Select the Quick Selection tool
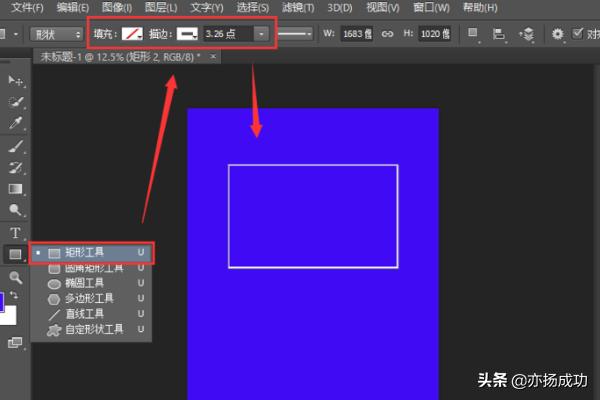 15,102
